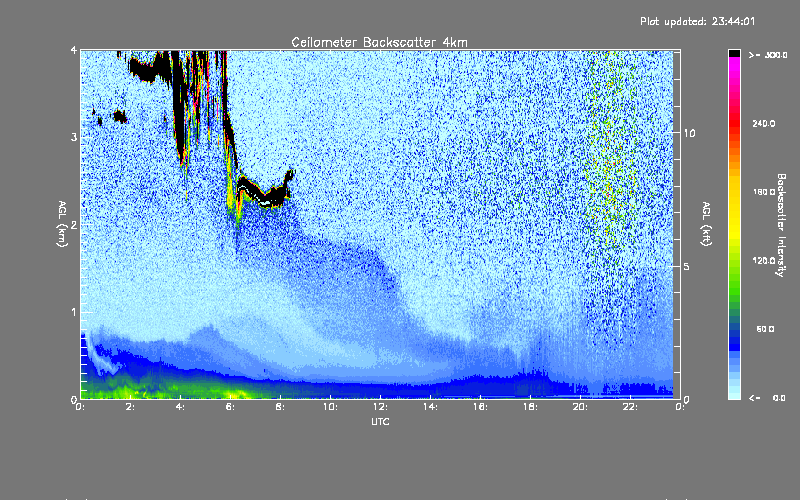Click the "22:" tick on the UTC axis
Screen dimensions: 800x500
click(630, 407)
